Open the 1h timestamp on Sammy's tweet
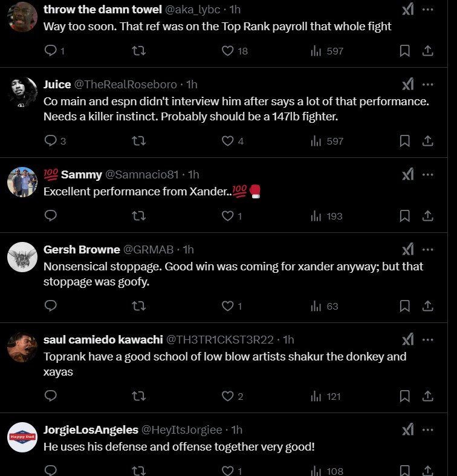The width and height of the screenshot is (457, 476). [x=193, y=175]
